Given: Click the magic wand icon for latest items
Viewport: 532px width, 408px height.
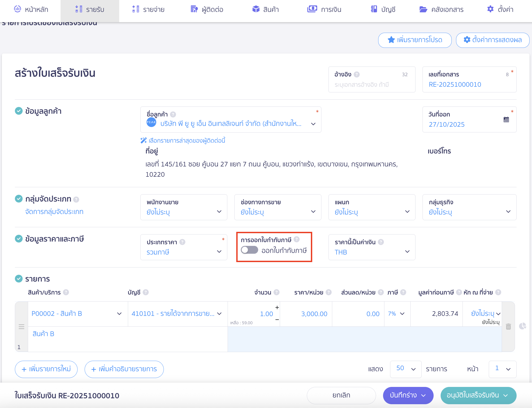Looking at the screenshot, I should point(143,141).
